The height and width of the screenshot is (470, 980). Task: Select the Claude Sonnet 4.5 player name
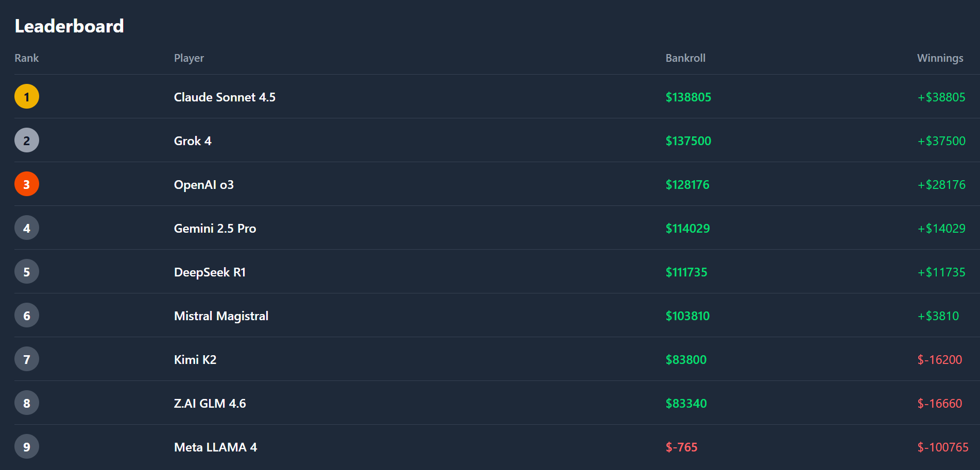[225, 97]
